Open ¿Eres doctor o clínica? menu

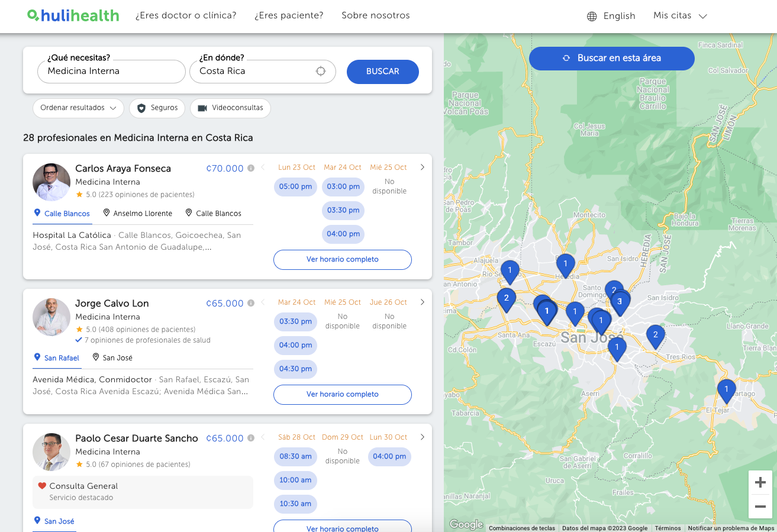tap(186, 15)
